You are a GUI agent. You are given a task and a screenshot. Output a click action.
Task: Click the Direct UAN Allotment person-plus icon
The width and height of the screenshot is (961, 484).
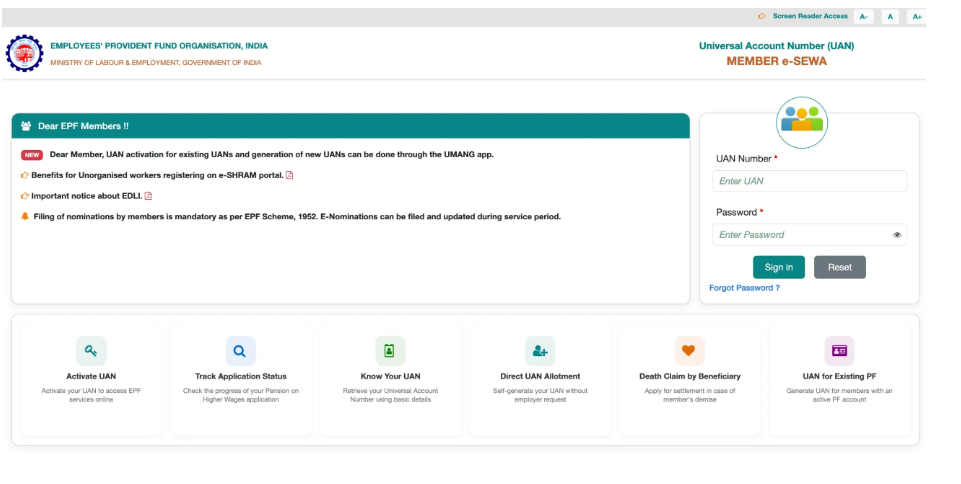coord(540,351)
